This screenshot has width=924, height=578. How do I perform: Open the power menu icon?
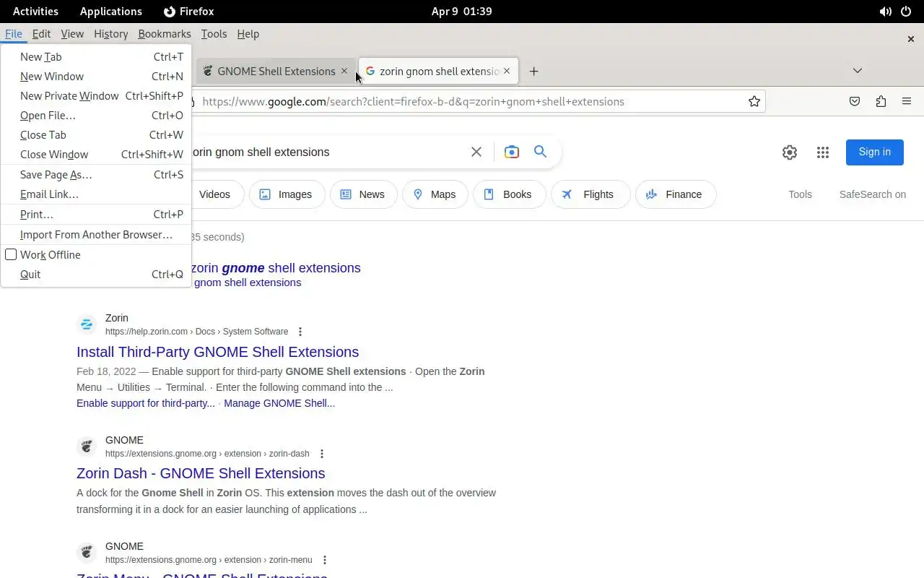(x=907, y=12)
